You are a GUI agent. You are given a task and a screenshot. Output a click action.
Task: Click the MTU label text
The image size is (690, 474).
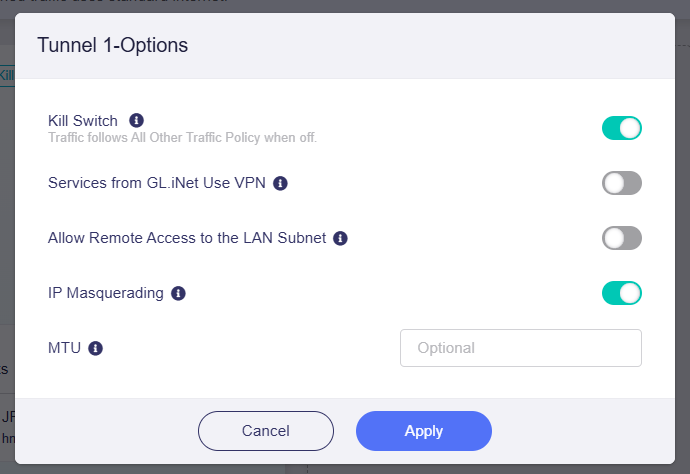tap(64, 348)
